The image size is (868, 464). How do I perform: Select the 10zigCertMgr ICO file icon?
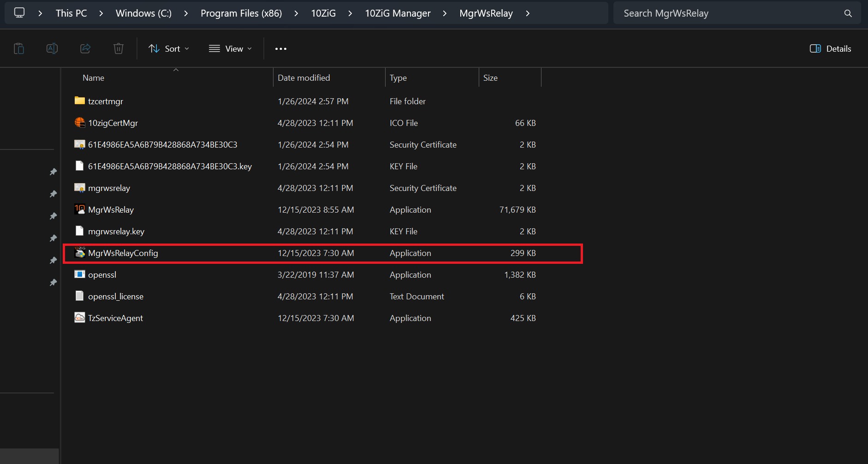[80, 123]
